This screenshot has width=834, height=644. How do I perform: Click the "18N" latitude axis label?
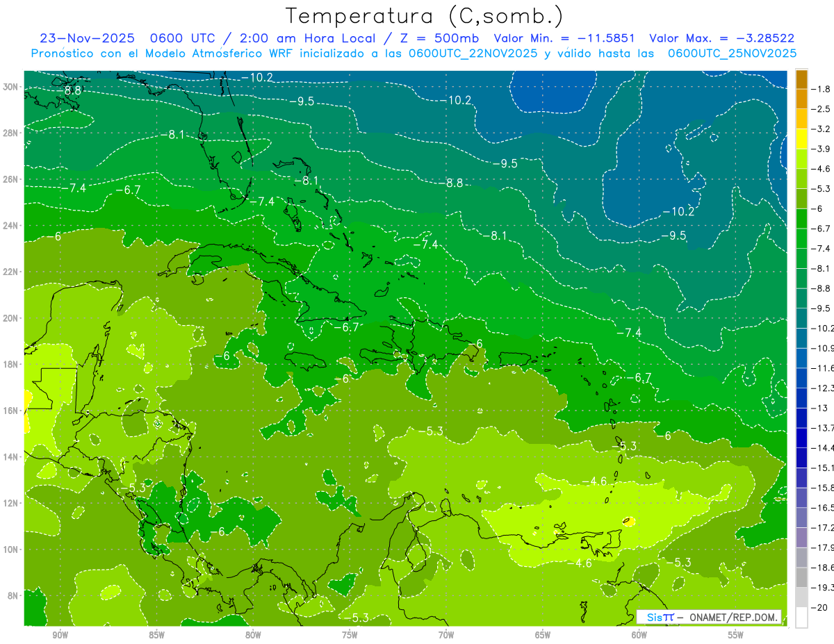point(12,364)
